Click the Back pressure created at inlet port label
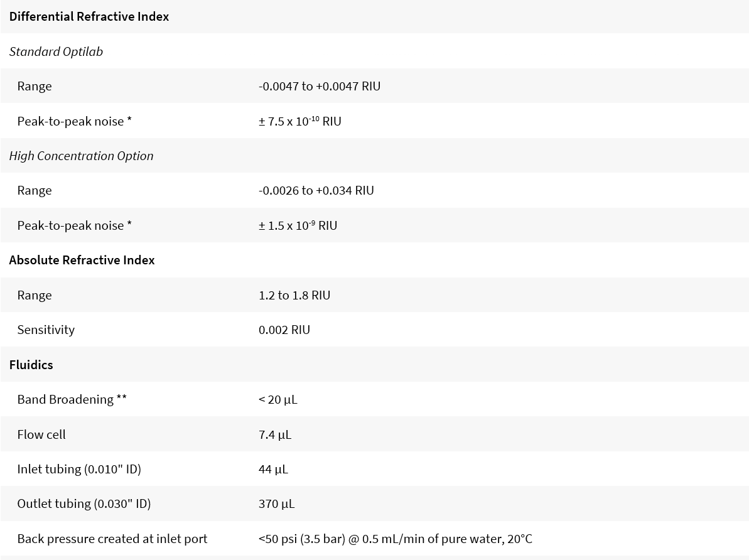This screenshot has height=560, width=749. (x=112, y=539)
